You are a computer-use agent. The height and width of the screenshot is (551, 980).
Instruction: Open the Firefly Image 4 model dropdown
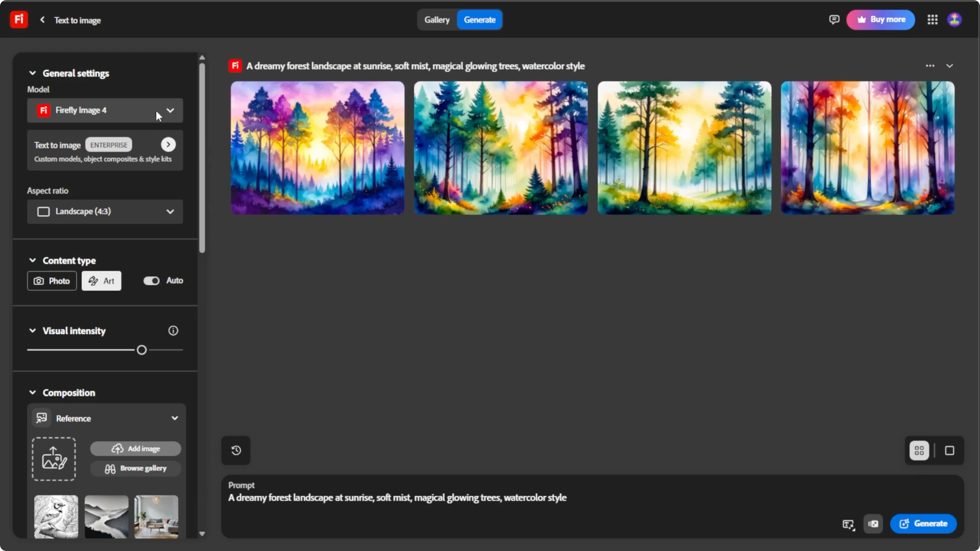click(105, 110)
